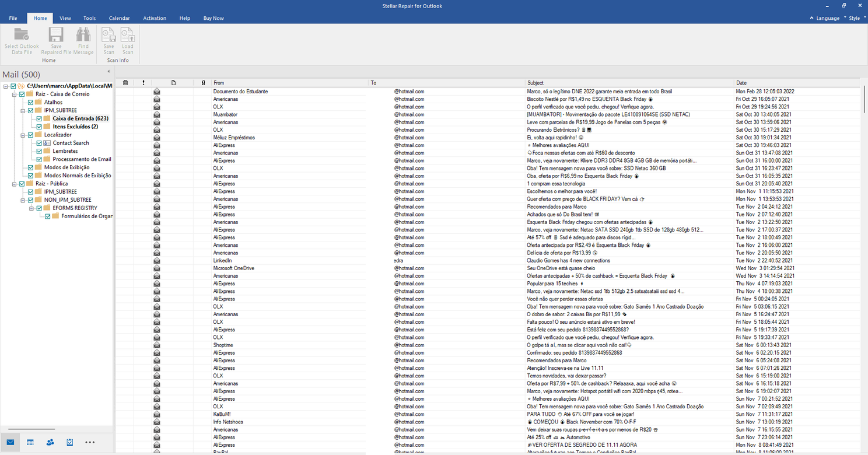
Task: Collapse the Raiz - Pública tree node
Action: pyautogui.click(x=14, y=184)
